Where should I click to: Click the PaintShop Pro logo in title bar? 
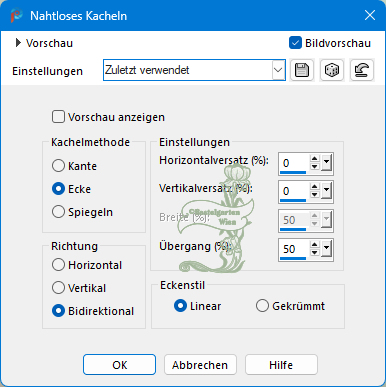(16, 16)
